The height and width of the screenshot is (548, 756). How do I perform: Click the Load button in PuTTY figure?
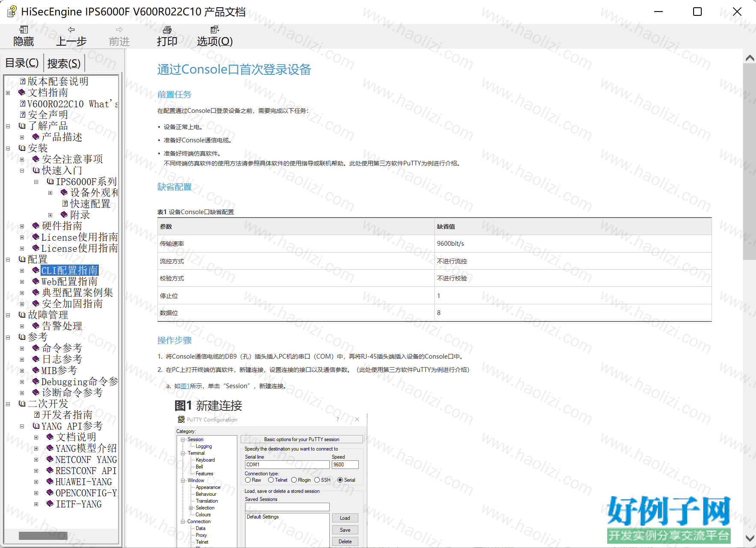pyautogui.click(x=345, y=518)
